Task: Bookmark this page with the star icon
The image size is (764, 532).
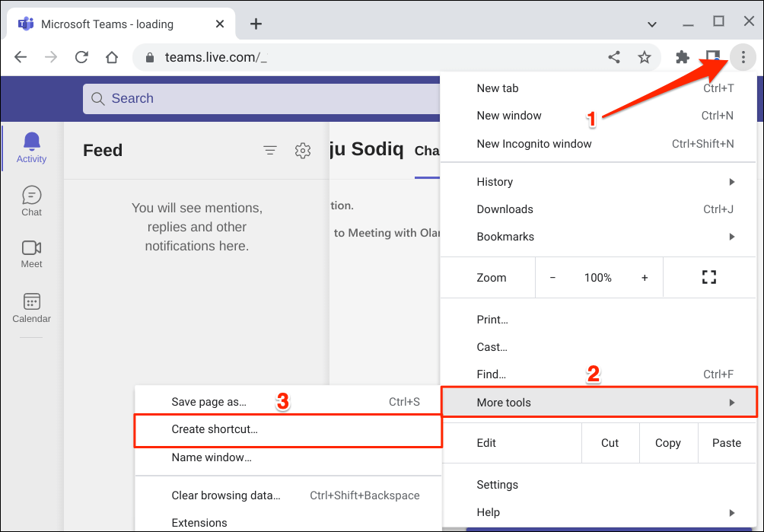Action: [x=645, y=57]
